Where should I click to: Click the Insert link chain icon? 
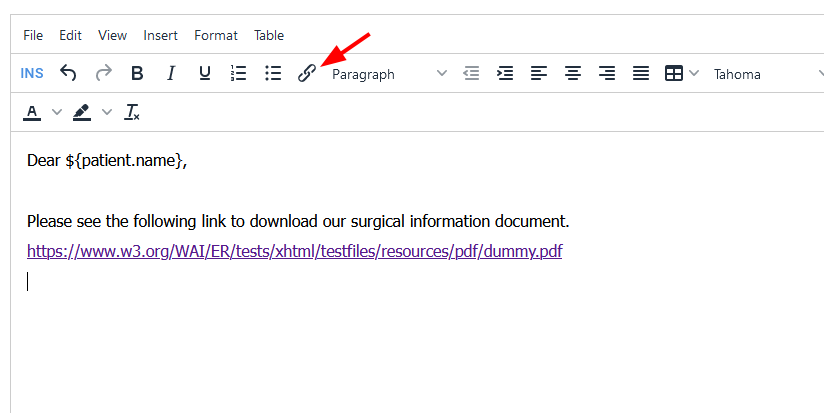307,73
